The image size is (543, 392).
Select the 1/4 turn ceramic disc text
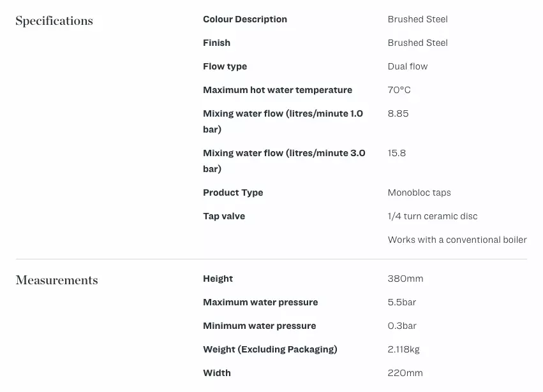click(x=433, y=216)
